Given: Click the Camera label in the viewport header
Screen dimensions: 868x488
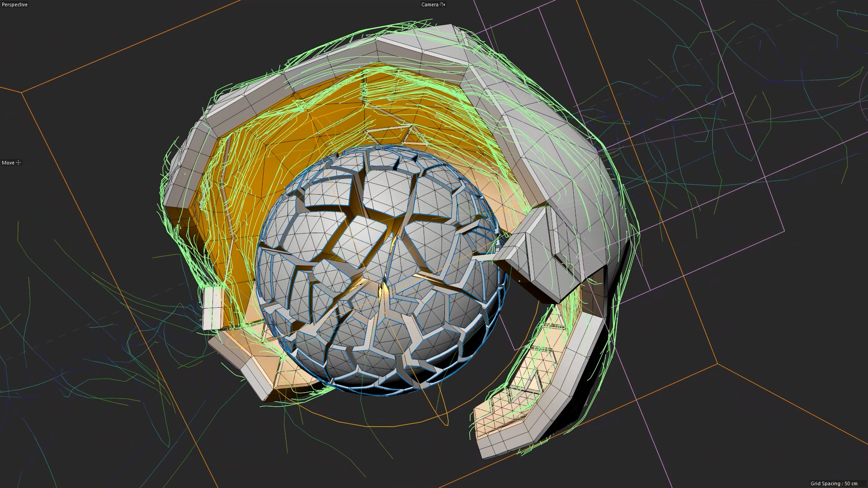Looking at the screenshot, I should 429,5.
